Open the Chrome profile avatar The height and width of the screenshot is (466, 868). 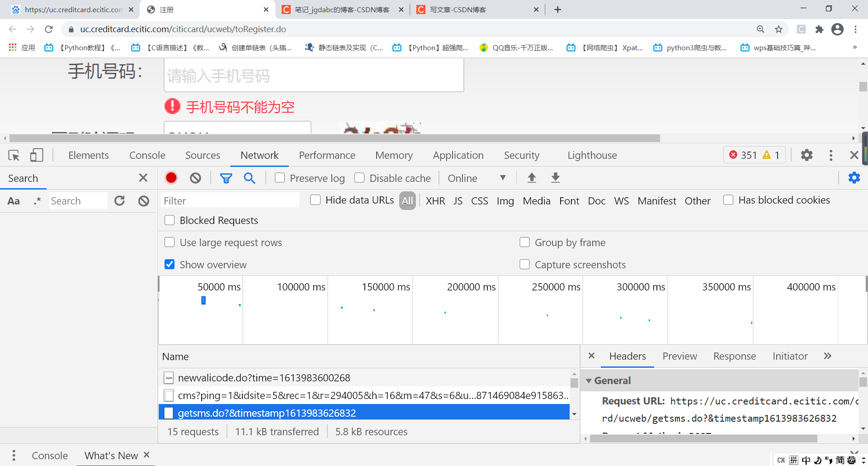pos(837,29)
